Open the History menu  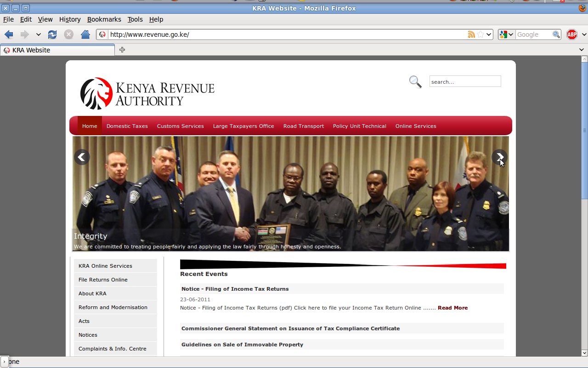(70, 19)
